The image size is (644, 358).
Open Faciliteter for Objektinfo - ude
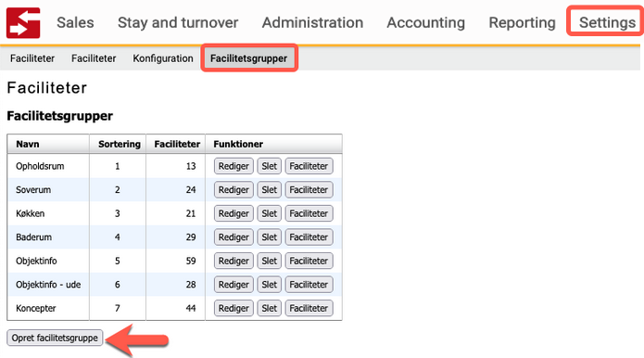pos(309,285)
